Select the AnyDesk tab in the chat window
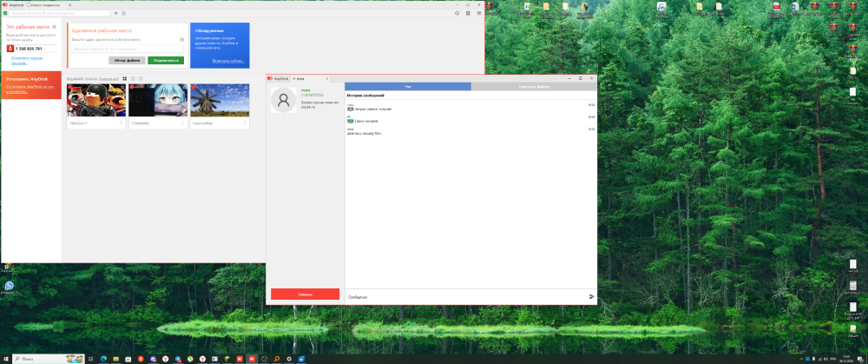The image size is (868, 364). [278, 79]
